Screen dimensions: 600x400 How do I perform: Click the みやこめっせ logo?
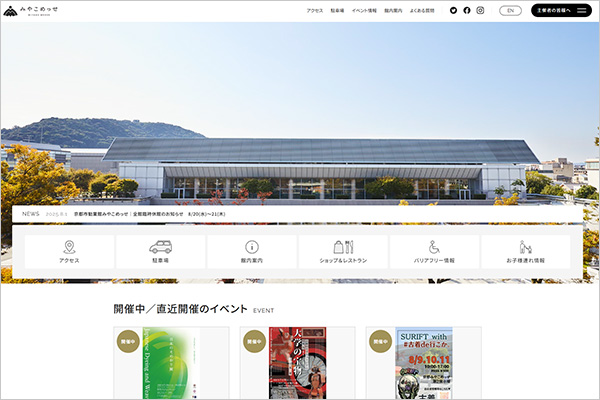click(x=30, y=11)
